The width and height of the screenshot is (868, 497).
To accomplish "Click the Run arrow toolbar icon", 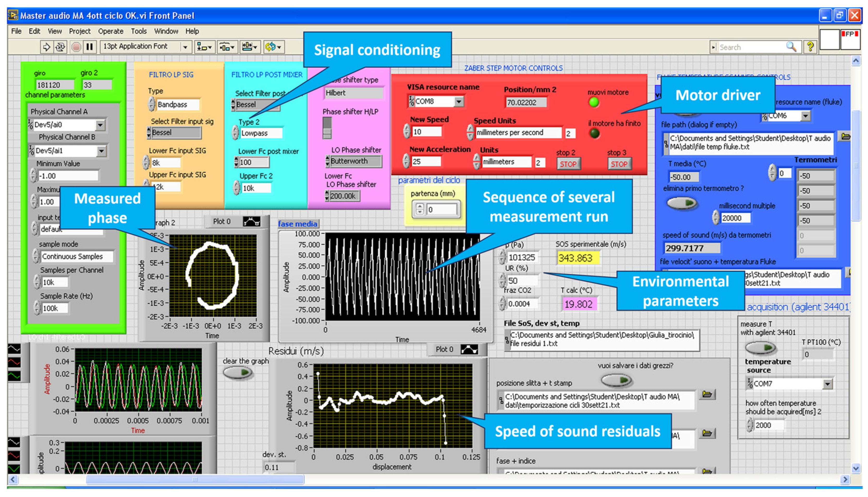I will pyautogui.click(x=46, y=47).
